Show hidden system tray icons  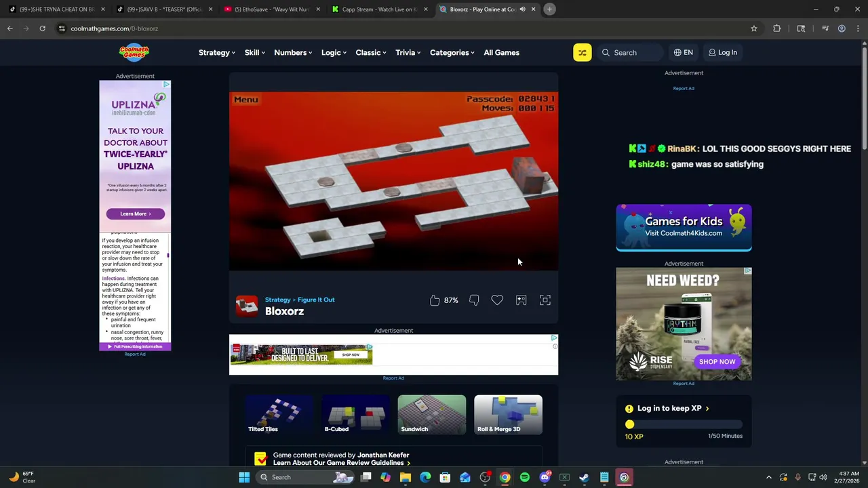768,477
